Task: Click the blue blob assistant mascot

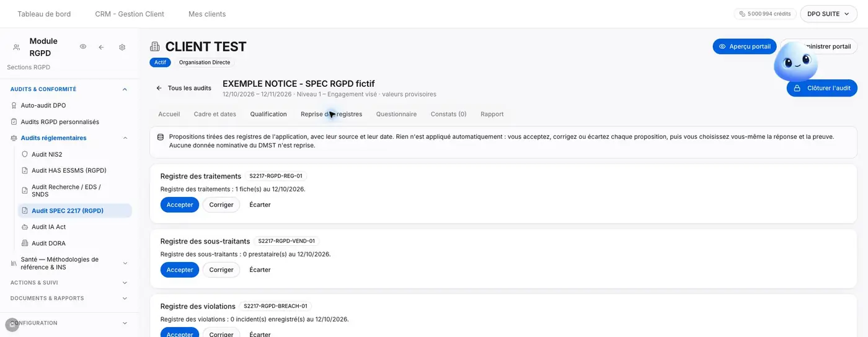Action: [795, 62]
